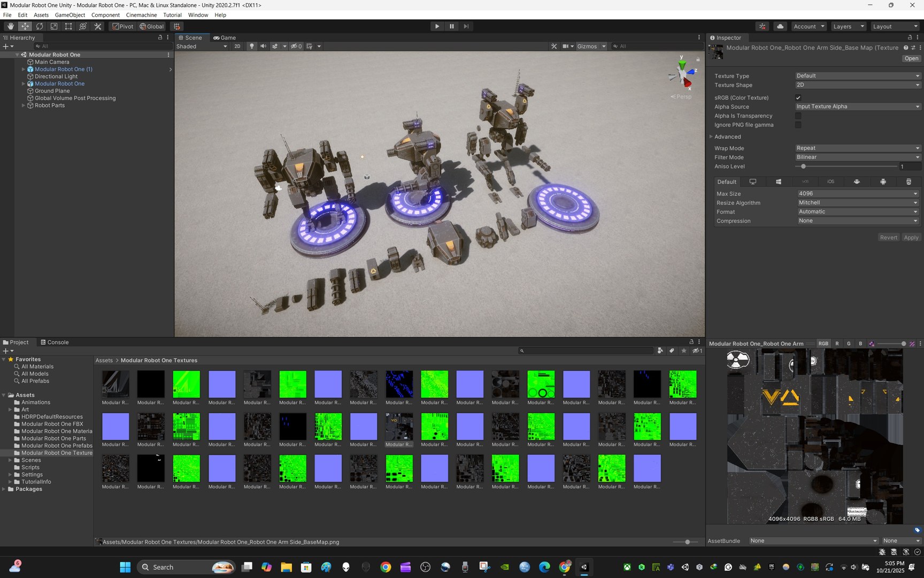This screenshot has height=578, width=924.
Task: Click the add button in Hierarchy
Action: [8, 47]
